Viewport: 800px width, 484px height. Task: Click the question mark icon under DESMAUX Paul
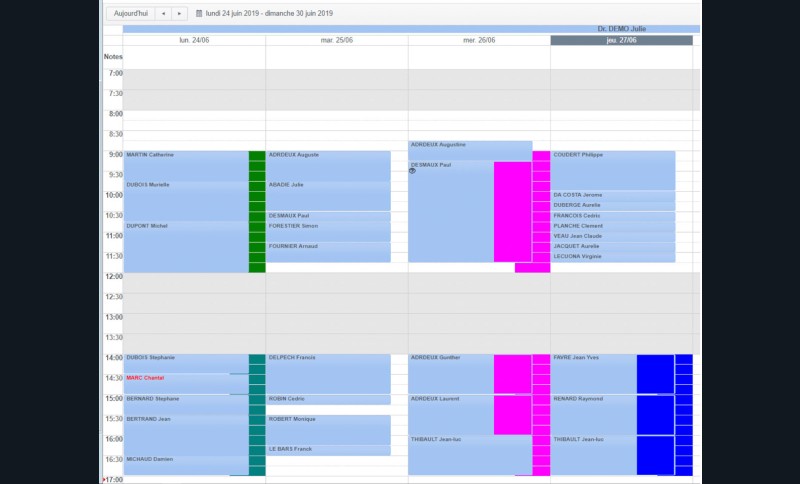[412, 171]
